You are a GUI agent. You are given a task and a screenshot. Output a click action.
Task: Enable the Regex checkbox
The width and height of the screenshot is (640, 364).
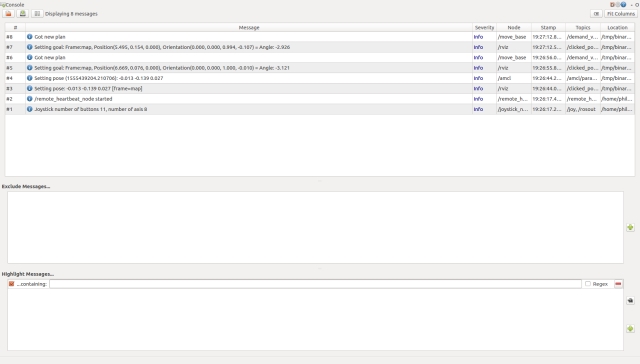(x=588, y=284)
